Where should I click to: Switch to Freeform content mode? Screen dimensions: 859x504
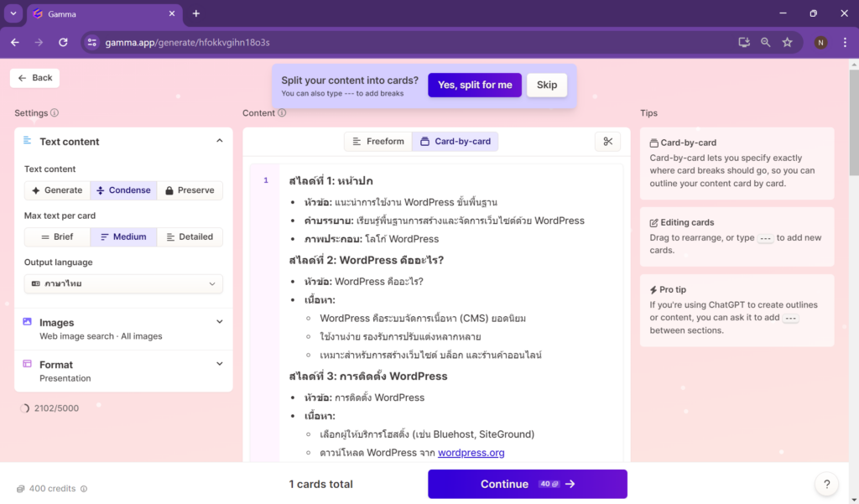tap(378, 142)
